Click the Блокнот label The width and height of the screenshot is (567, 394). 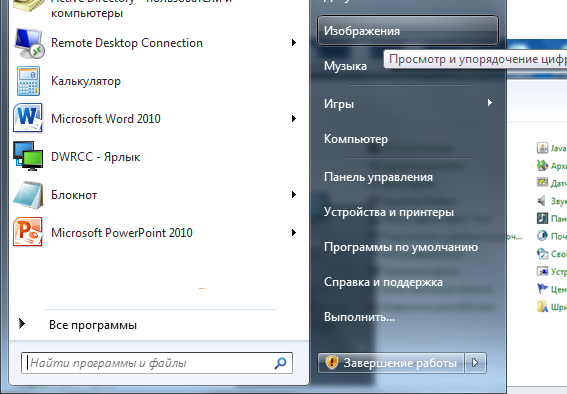pyautogui.click(x=74, y=195)
